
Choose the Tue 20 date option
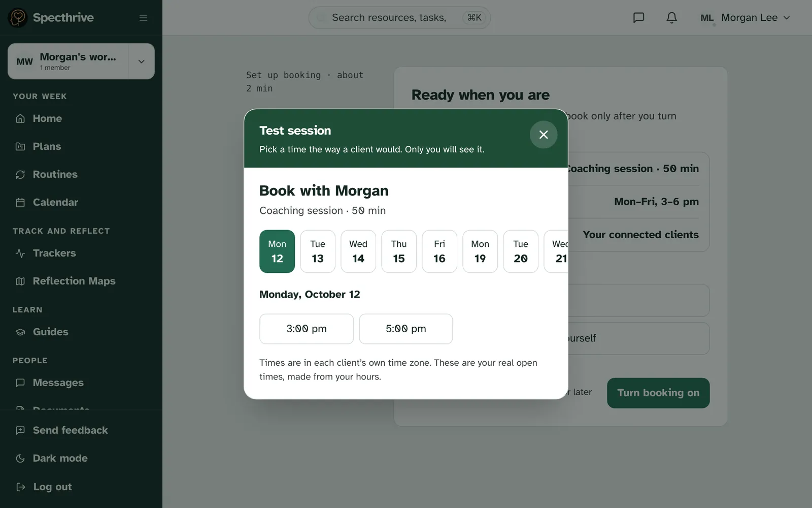coord(521,251)
